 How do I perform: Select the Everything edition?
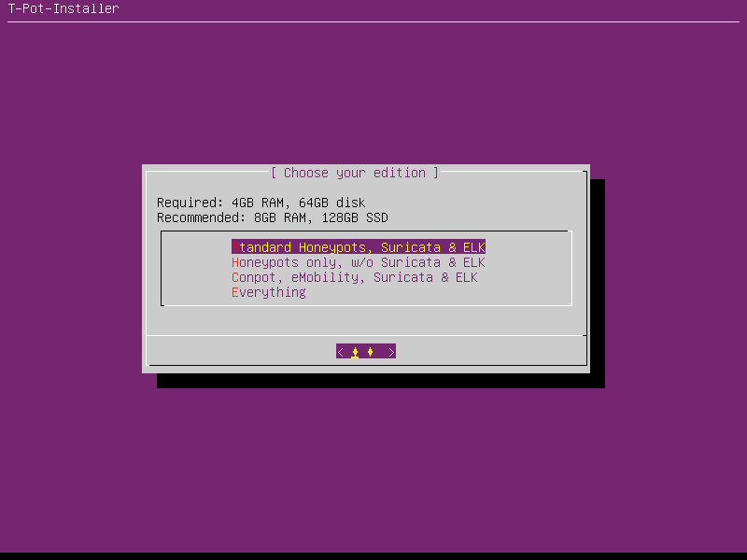coord(269,292)
